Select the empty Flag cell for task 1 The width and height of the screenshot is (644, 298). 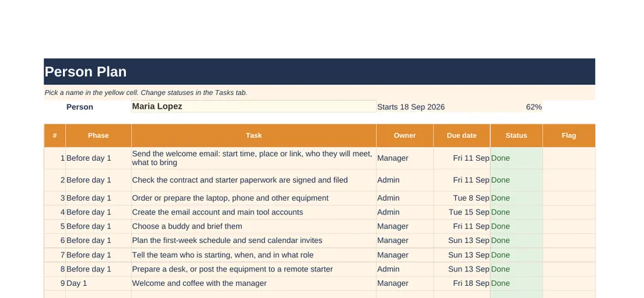pos(569,158)
